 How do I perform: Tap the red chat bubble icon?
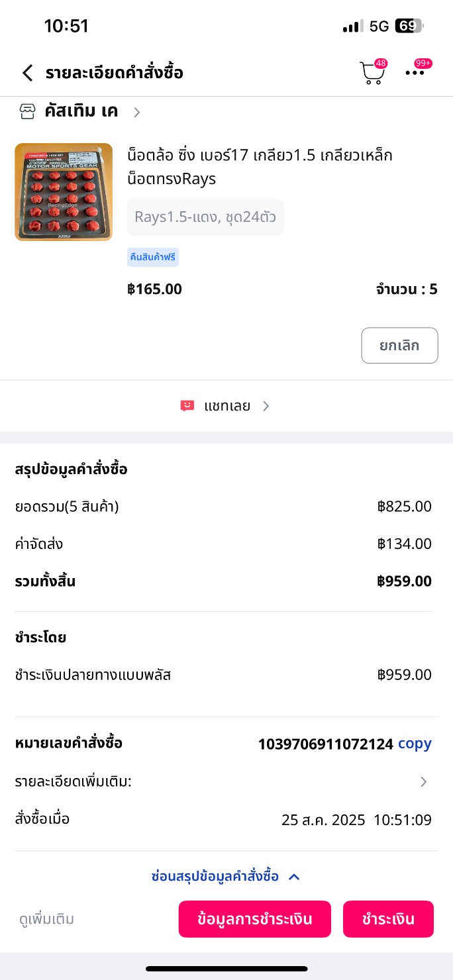[x=187, y=406]
